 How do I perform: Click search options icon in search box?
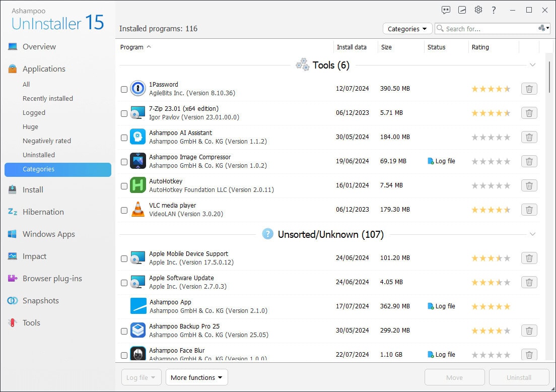tap(543, 28)
